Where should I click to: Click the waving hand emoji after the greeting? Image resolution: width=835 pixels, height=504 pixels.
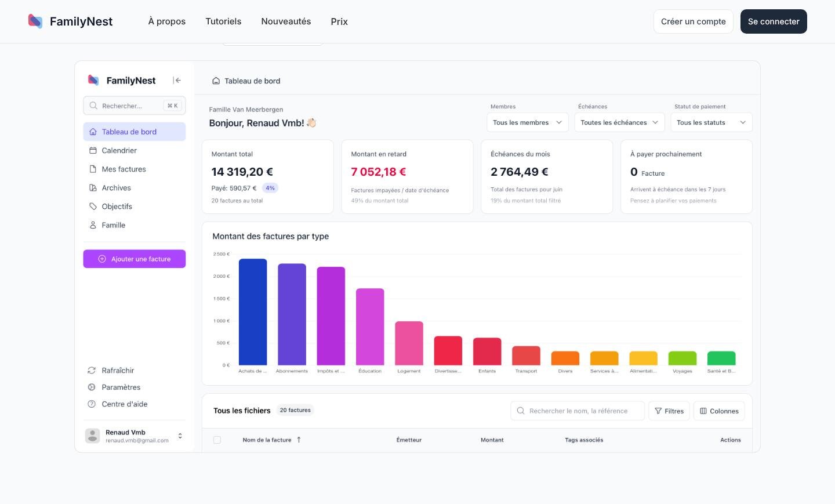(x=311, y=123)
